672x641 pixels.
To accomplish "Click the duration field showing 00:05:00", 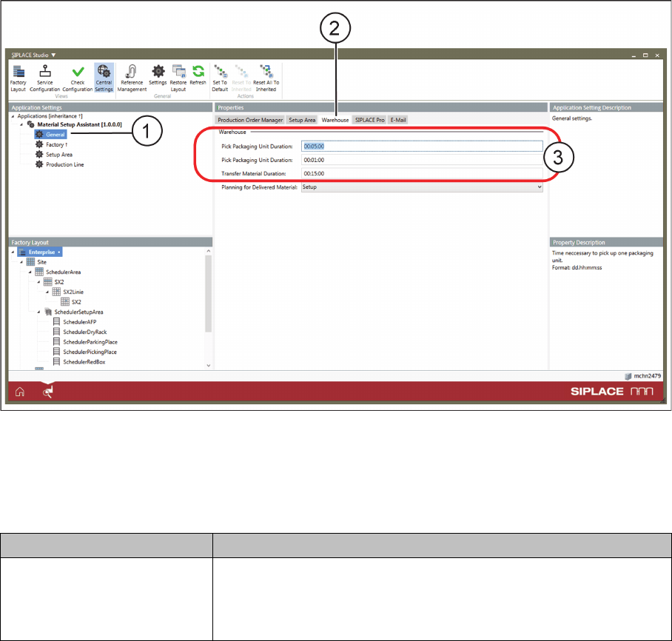I will click(422, 147).
